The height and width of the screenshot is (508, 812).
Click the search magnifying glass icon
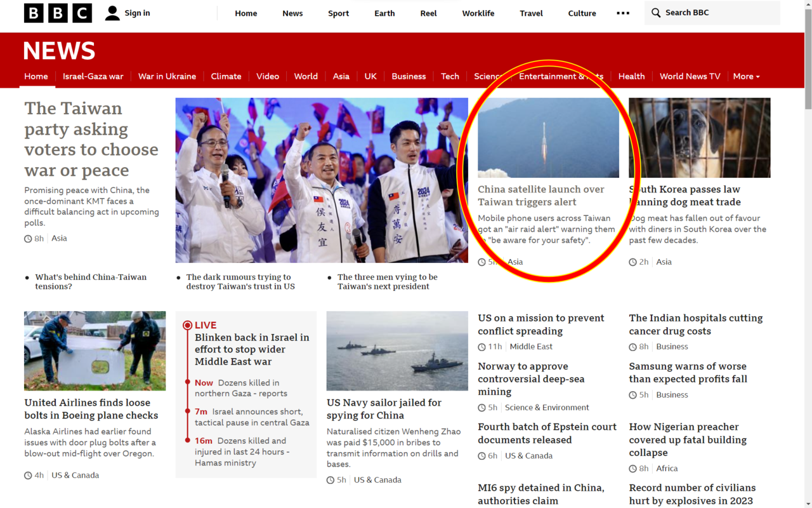click(x=656, y=13)
